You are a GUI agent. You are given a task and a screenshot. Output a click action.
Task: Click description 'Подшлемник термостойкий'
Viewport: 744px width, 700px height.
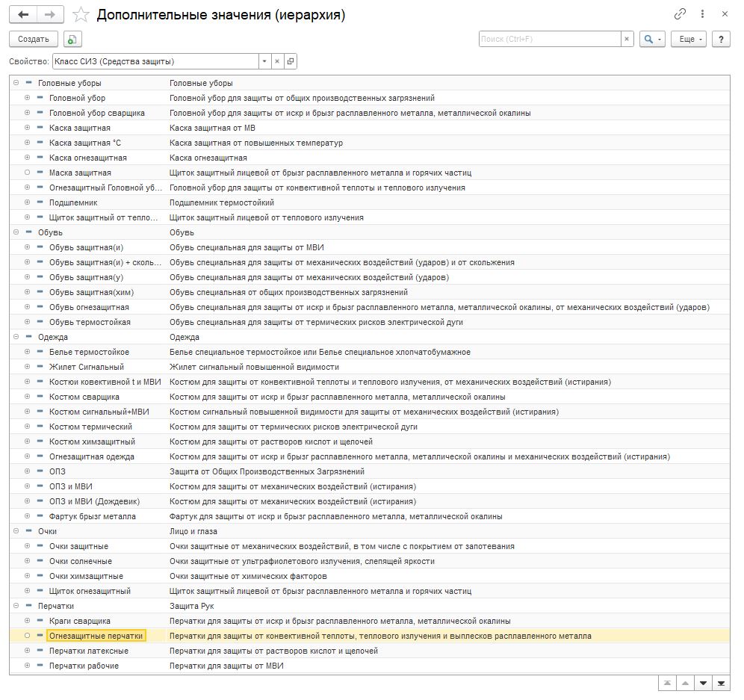222,202
